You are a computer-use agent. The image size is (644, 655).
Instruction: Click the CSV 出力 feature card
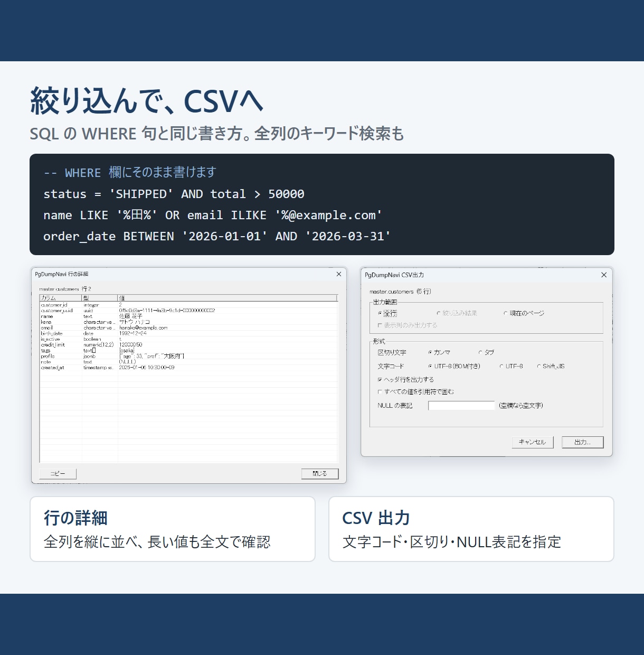471,529
